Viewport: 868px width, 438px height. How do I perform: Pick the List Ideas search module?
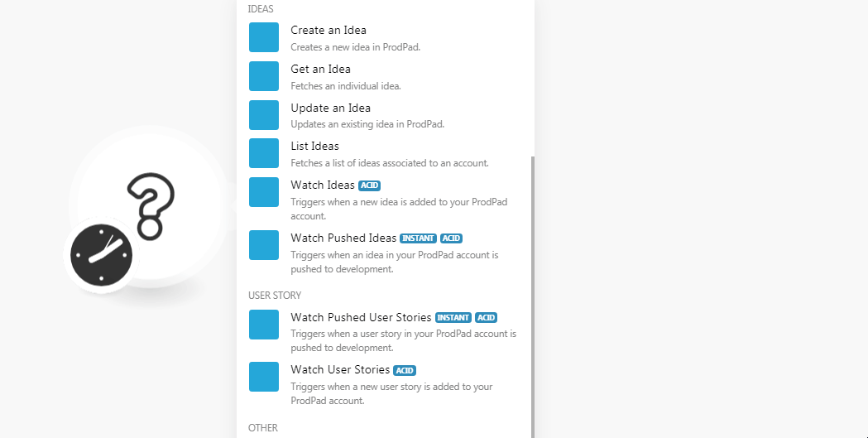314,147
